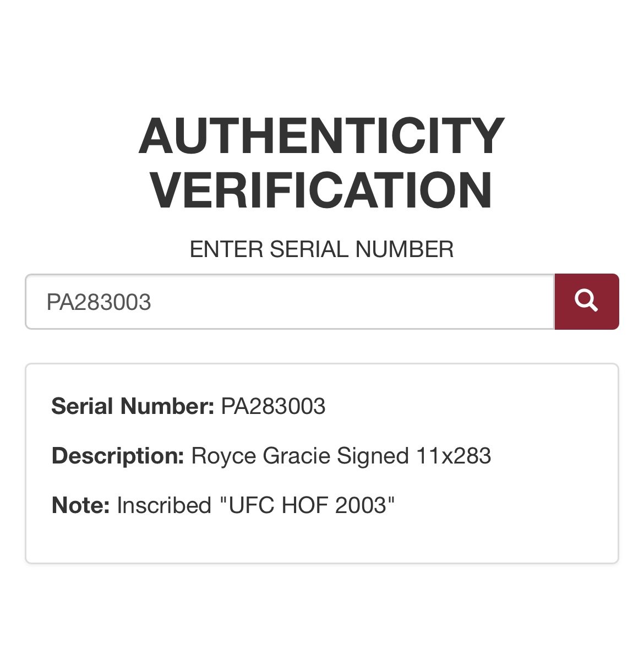644x649 pixels.
Task: Click the word "Signed" in the description
Action: coord(373,456)
